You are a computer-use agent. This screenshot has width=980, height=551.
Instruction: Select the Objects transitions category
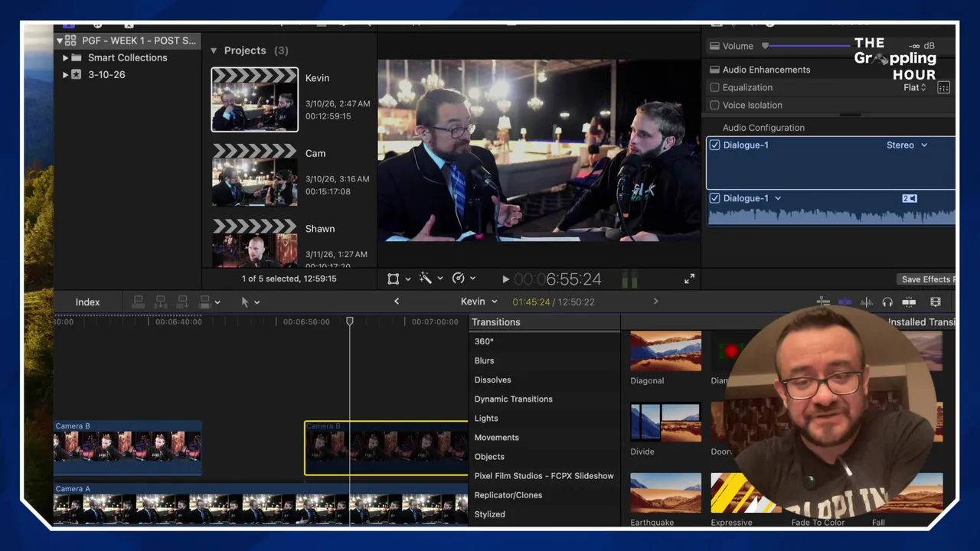point(489,457)
